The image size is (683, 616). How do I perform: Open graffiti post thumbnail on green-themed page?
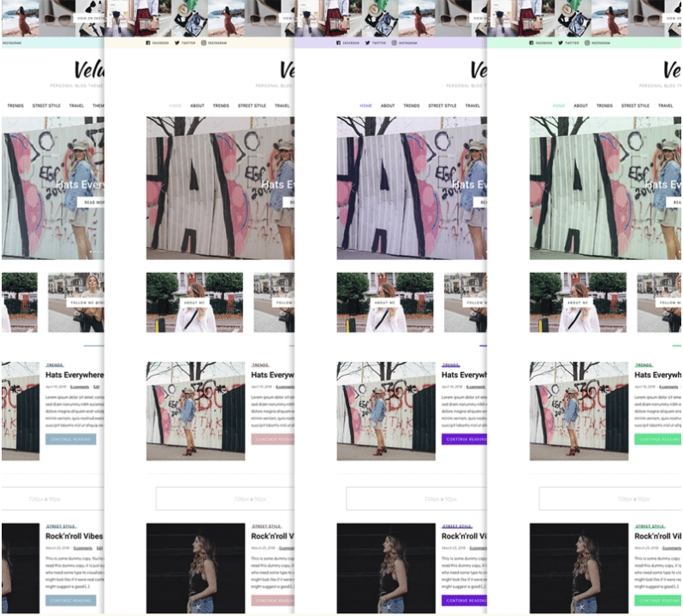[x=579, y=411]
